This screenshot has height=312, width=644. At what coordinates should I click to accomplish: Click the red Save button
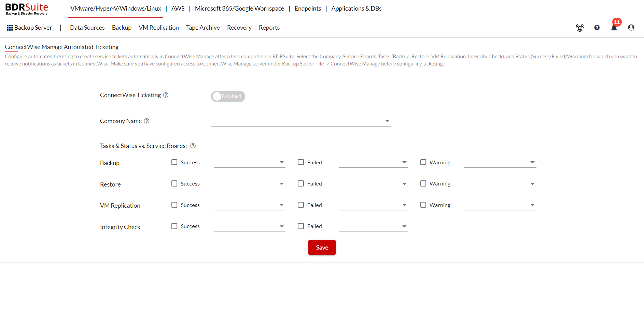pos(322,248)
